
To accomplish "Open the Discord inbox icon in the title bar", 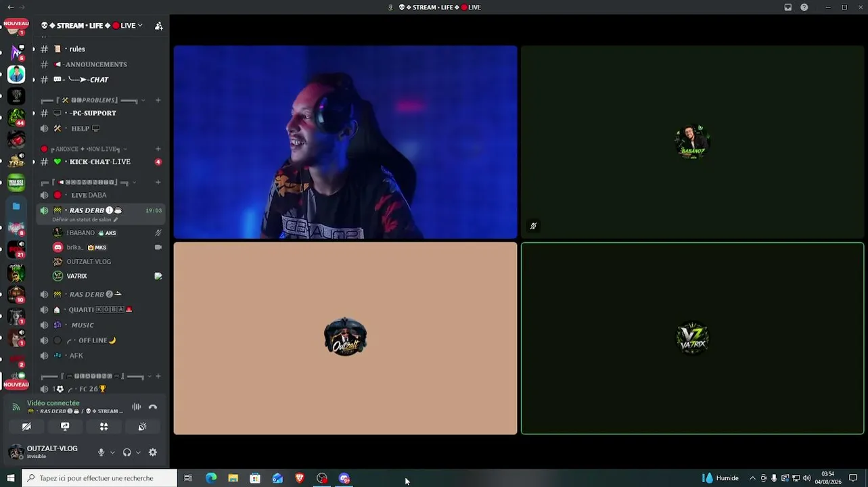I will [788, 7].
